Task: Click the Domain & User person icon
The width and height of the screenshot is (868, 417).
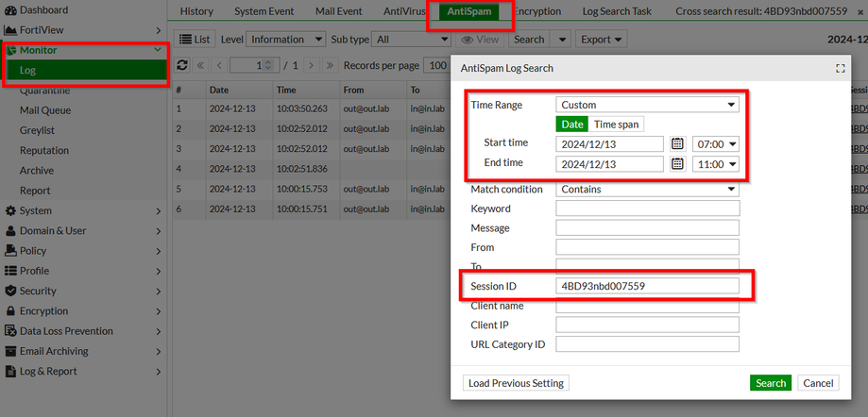Action: pyautogui.click(x=10, y=230)
